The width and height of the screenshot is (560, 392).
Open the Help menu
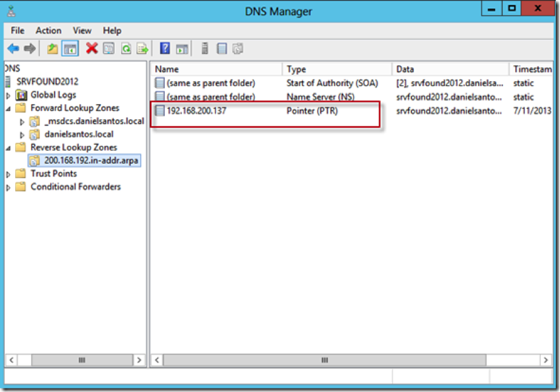click(112, 31)
